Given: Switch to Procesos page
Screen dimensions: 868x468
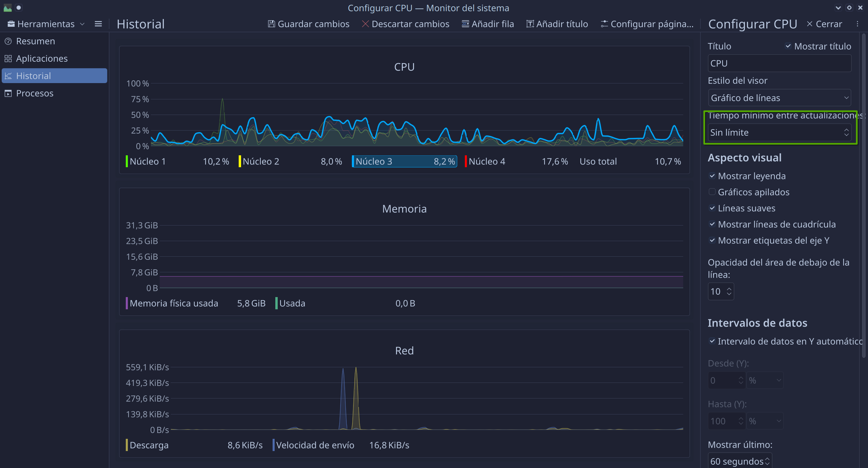Looking at the screenshot, I should [x=35, y=93].
